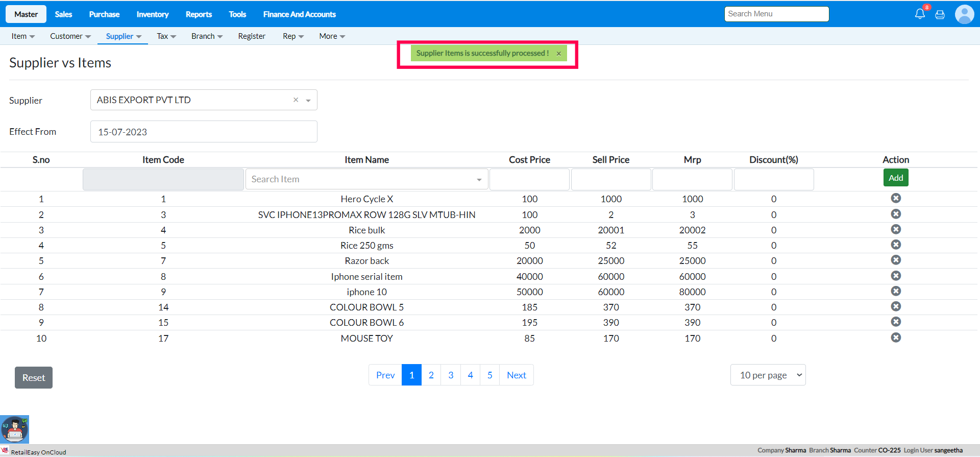Dismiss the success notification message

coord(559,54)
